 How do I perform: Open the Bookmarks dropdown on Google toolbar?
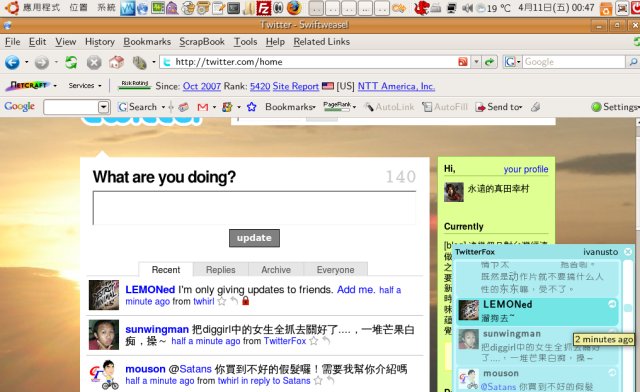(x=290, y=107)
